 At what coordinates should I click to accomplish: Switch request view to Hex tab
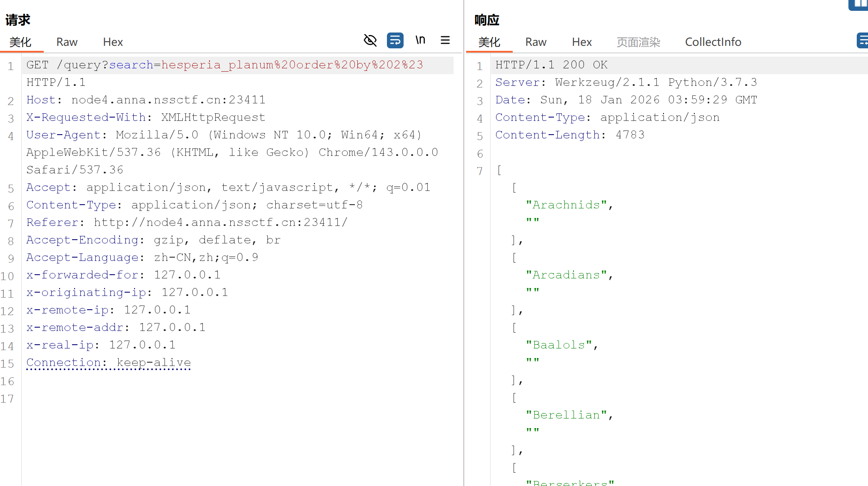112,42
